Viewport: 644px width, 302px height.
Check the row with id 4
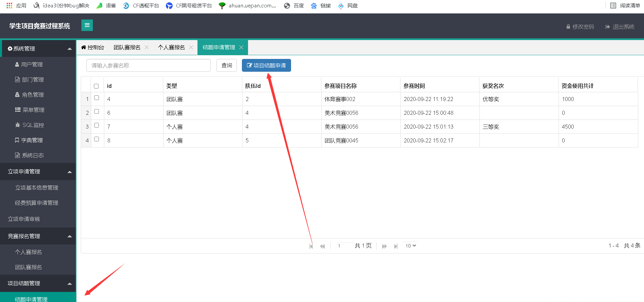click(97, 98)
